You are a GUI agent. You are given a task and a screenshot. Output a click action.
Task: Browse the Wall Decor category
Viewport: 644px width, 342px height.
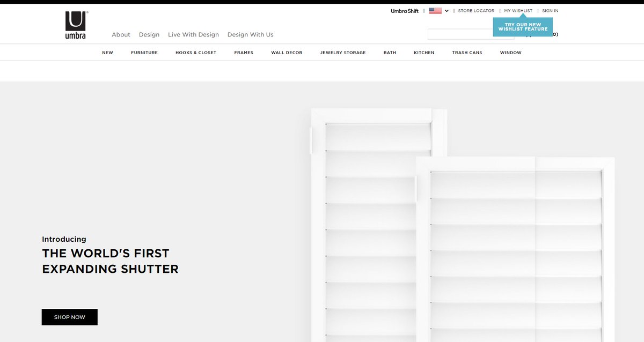tap(287, 53)
